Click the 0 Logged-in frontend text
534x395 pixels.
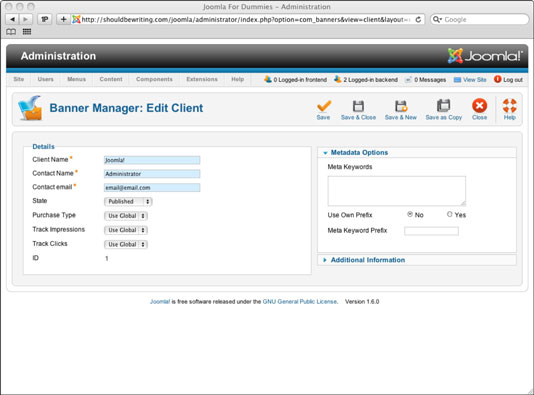[300, 80]
